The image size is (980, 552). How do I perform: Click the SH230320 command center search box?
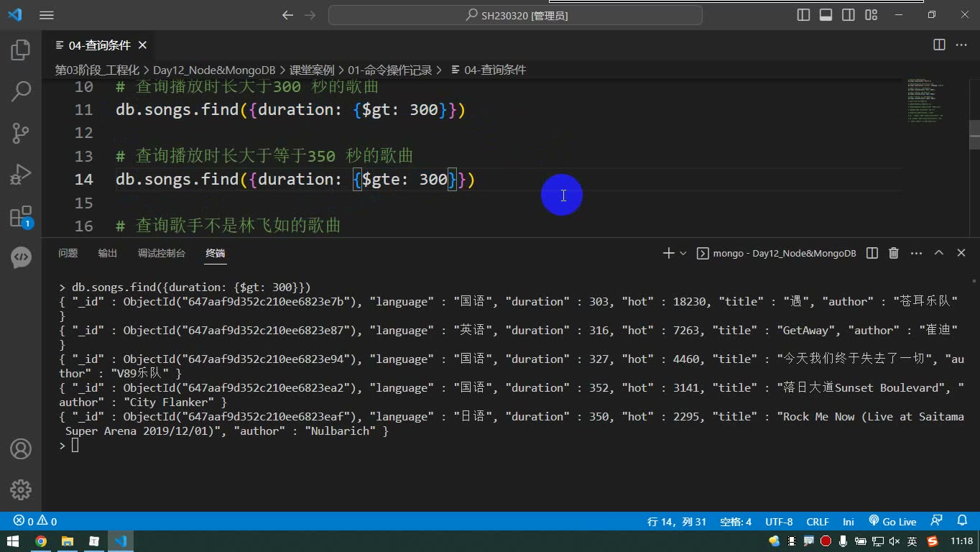point(515,15)
